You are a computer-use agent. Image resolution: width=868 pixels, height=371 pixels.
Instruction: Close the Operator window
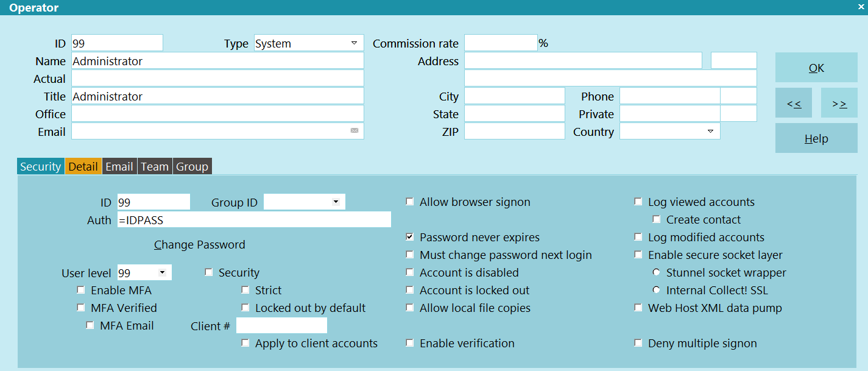click(861, 7)
